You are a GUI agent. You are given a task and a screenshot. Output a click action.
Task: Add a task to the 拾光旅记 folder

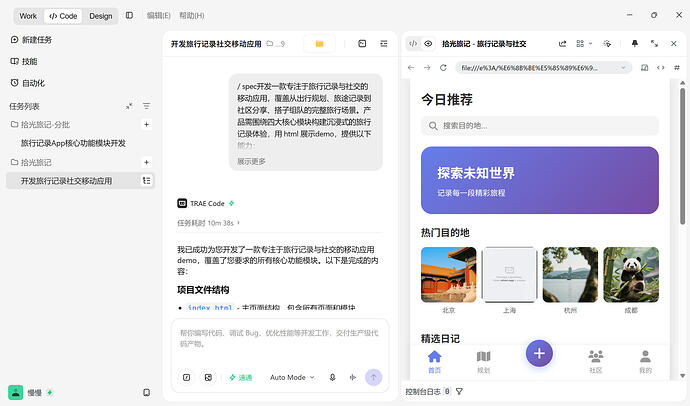(147, 162)
